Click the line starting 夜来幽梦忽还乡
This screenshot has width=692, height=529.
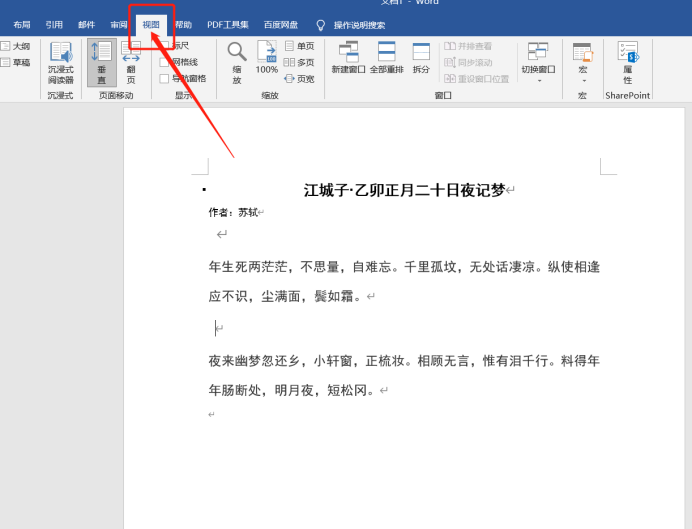(x=404, y=361)
